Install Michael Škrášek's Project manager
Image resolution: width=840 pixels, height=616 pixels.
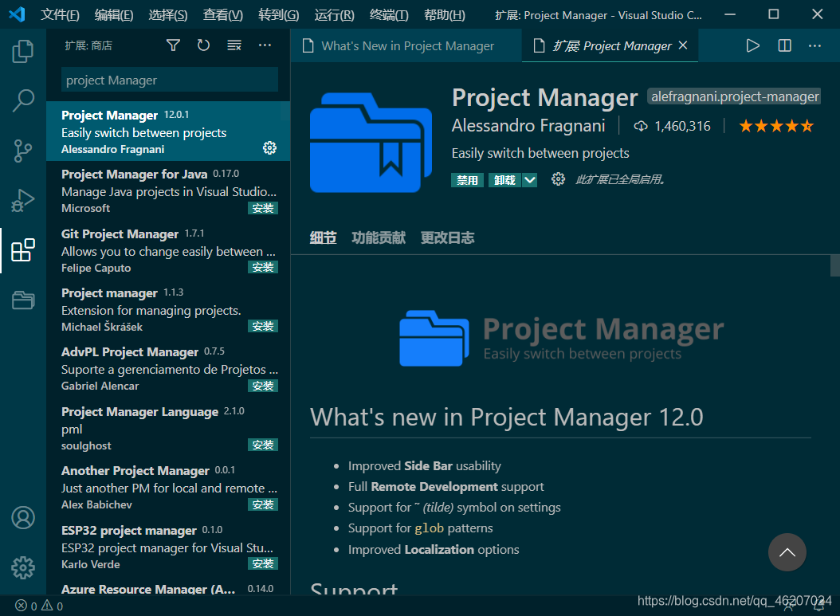262,326
